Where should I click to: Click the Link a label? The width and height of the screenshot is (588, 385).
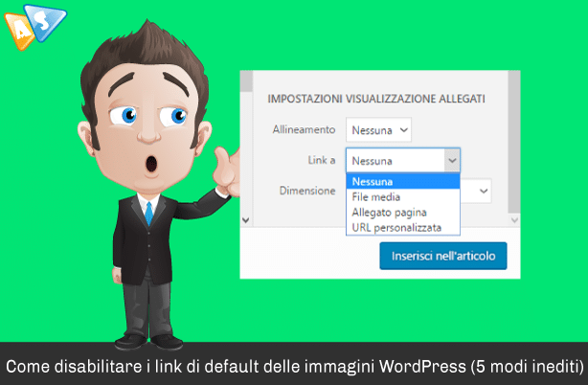click(x=322, y=161)
